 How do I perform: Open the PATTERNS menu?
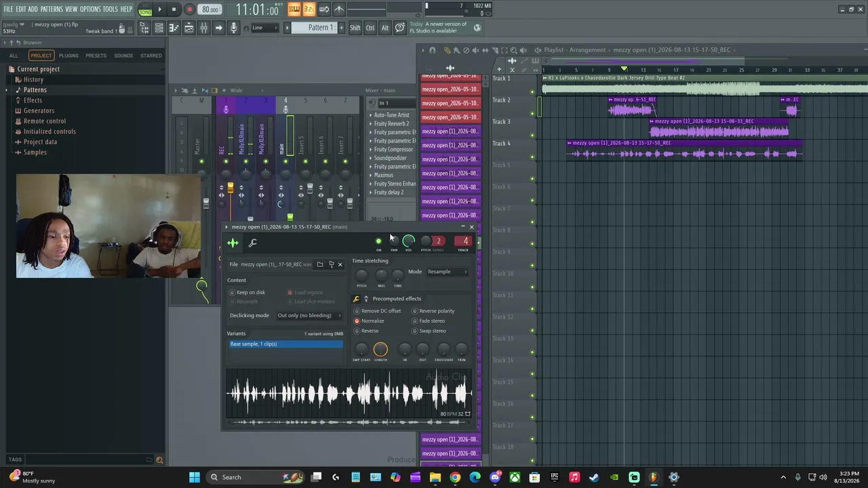pyautogui.click(x=52, y=9)
